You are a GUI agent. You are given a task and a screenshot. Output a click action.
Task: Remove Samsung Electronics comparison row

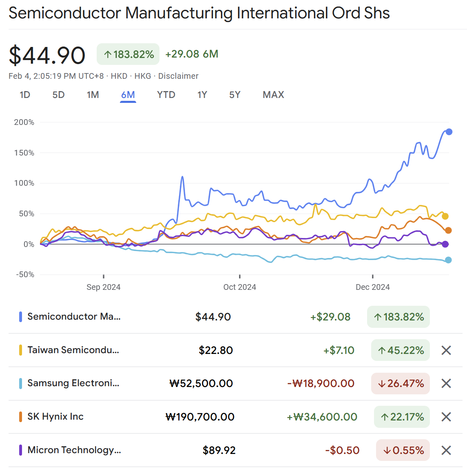(x=446, y=383)
